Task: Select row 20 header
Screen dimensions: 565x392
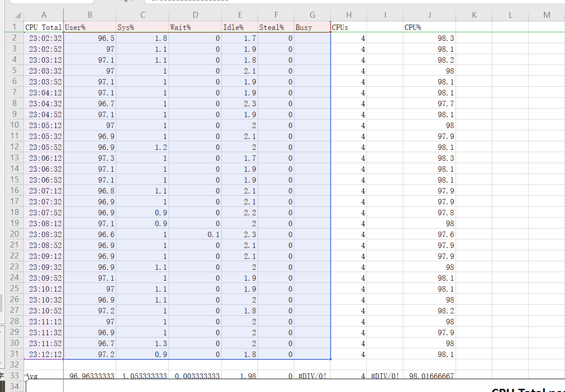Action: [15, 234]
